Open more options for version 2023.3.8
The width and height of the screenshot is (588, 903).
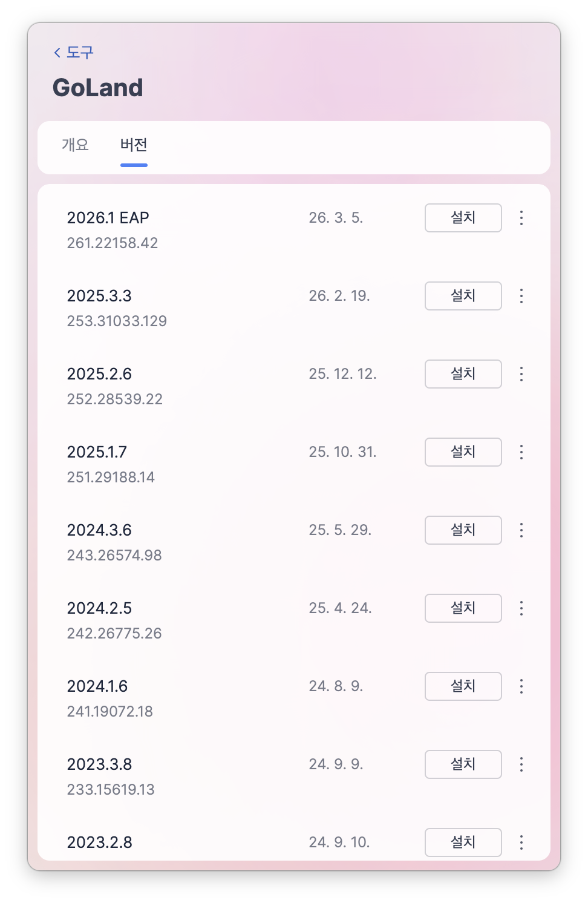pyautogui.click(x=521, y=764)
